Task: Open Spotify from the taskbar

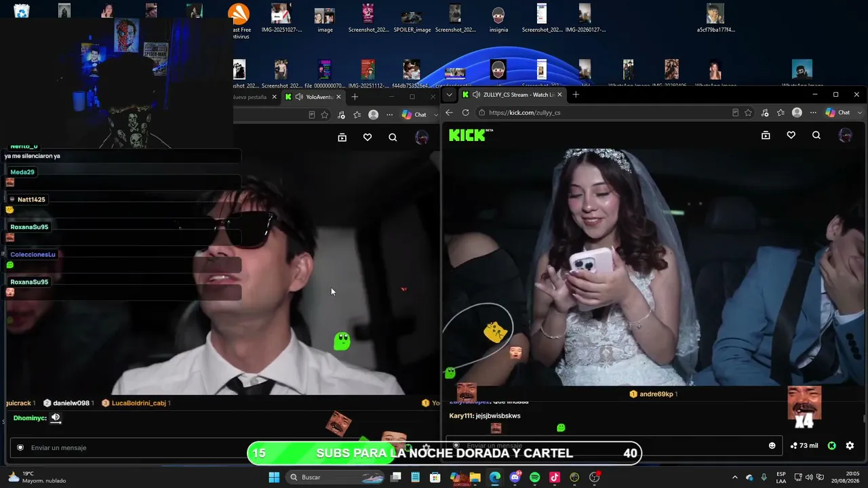Action: [535, 477]
